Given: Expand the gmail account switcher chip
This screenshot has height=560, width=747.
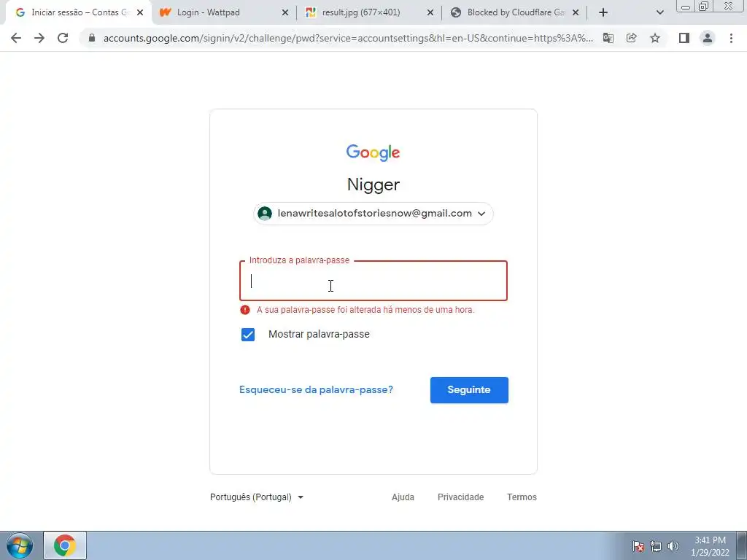Looking at the screenshot, I should click(x=373, y=214).
